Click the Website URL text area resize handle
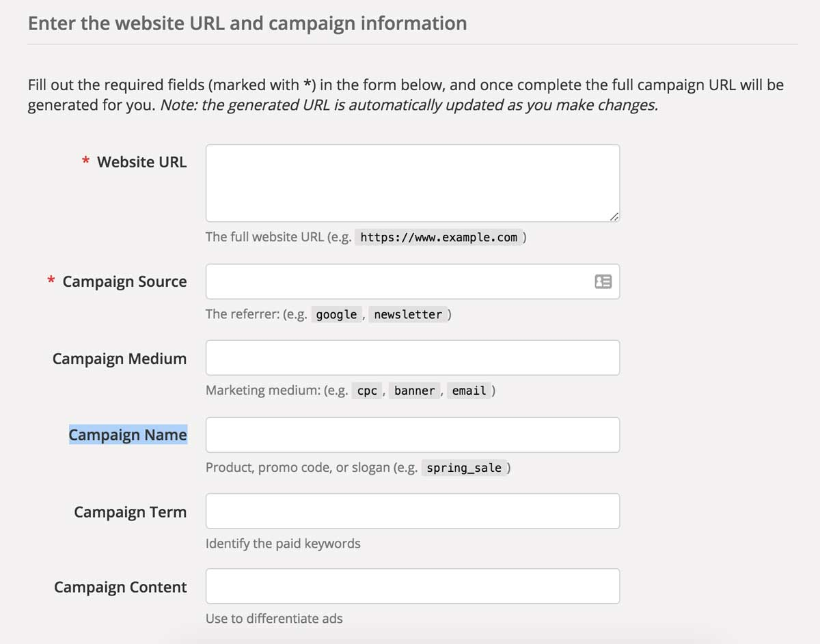The height and width of the screenshot is (644, 820). tap(614, 216)
